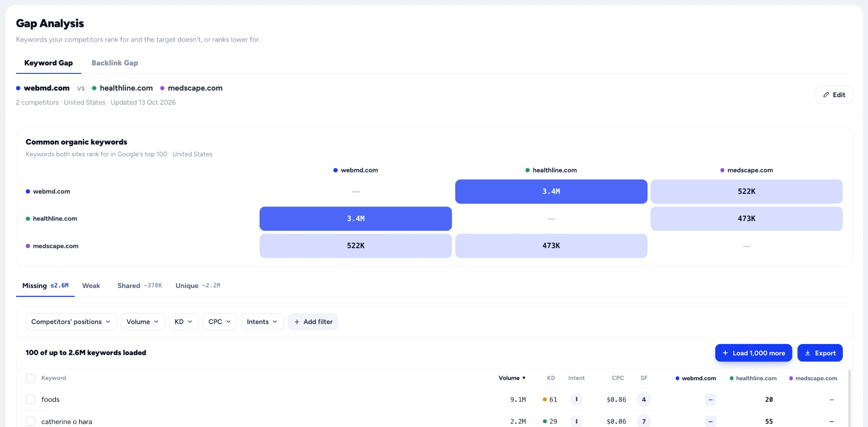
Task: Click the Export button
Action: click(x=820, y=353)
